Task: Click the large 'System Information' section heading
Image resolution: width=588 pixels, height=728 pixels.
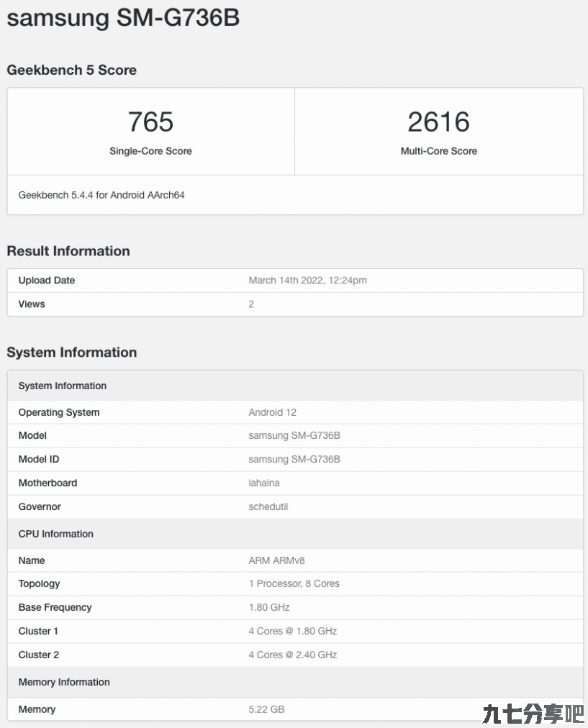Action: (x=71, y=352)
